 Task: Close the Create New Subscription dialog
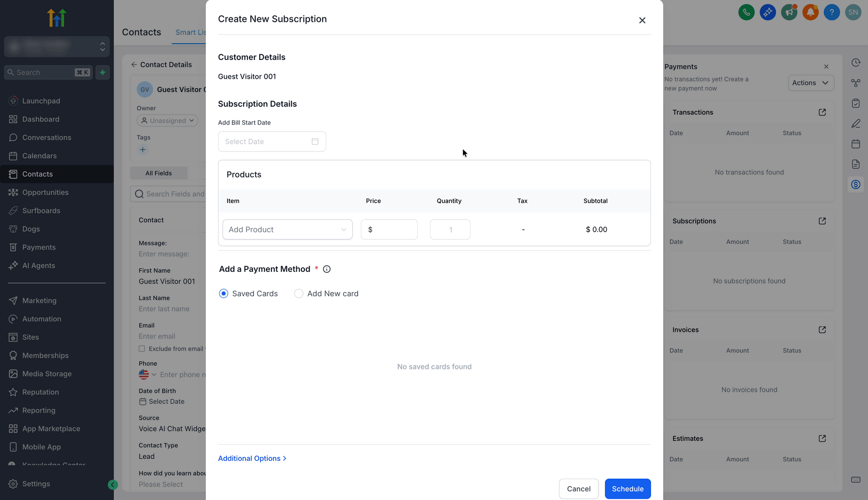[642, 20]
